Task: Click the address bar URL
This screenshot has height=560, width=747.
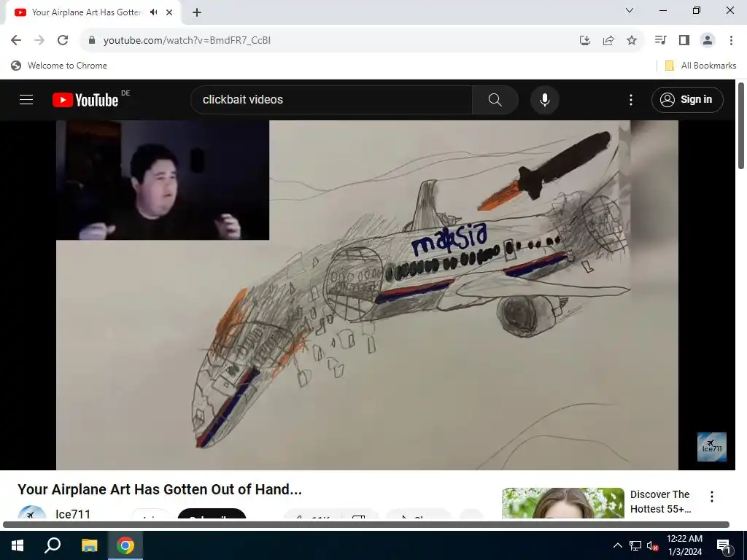Action: [187, 41]
